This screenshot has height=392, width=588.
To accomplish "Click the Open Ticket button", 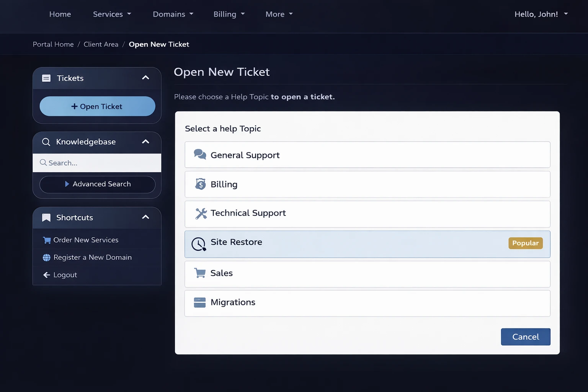I will [x=97, y=106].
